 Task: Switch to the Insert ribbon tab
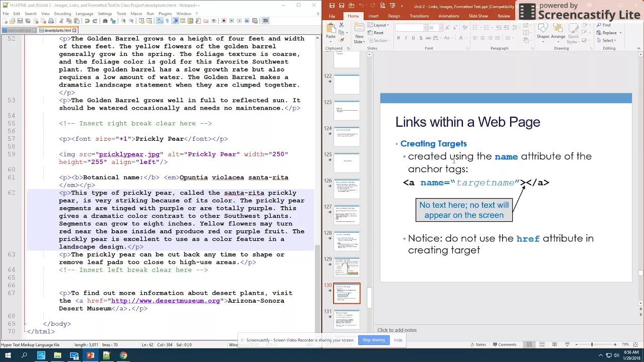click(373, 16)
